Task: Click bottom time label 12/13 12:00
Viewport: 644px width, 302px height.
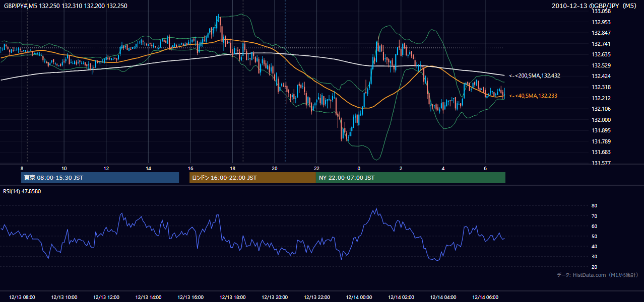Action: click(x=106, y=297)
